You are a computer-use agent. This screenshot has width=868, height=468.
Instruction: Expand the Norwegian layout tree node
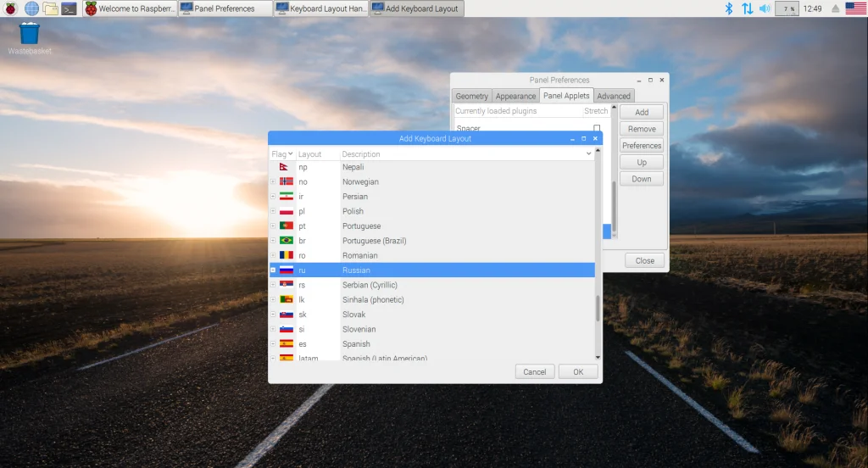point(272,182)
